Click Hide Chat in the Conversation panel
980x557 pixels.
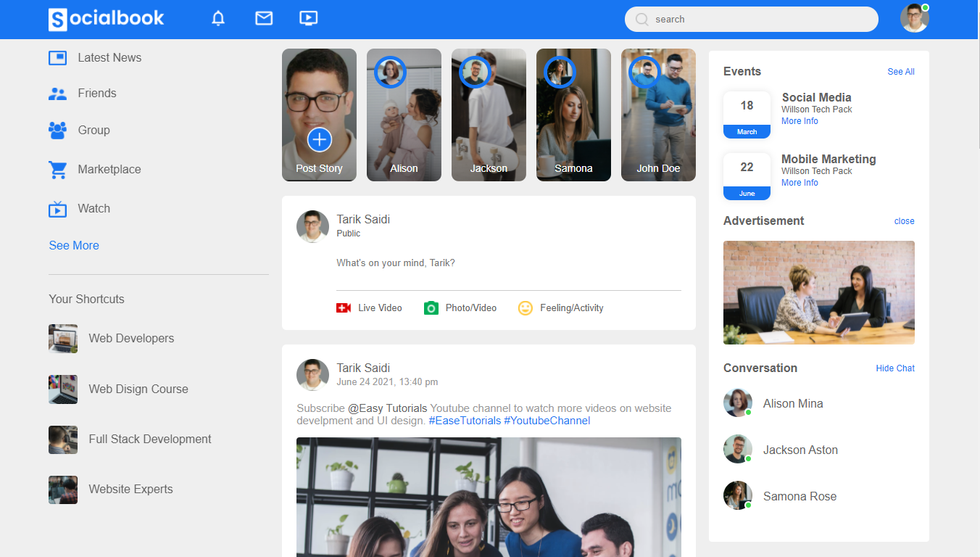point(894,368)
